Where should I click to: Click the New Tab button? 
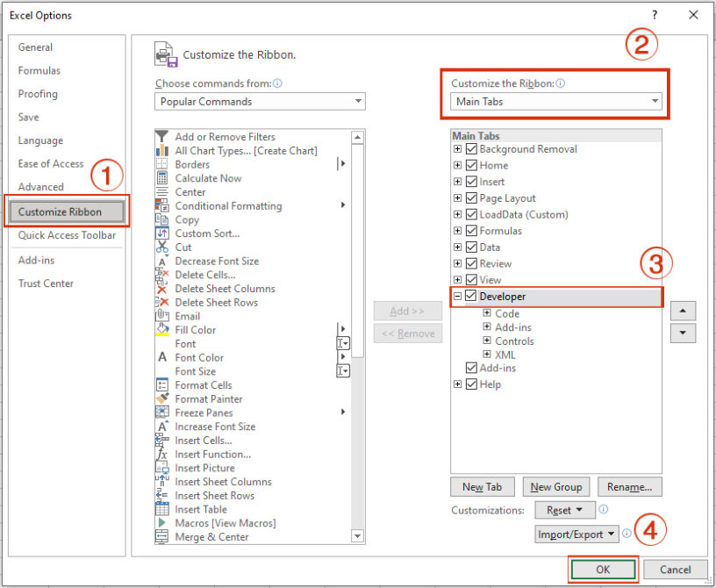click(x=482, y=486)
